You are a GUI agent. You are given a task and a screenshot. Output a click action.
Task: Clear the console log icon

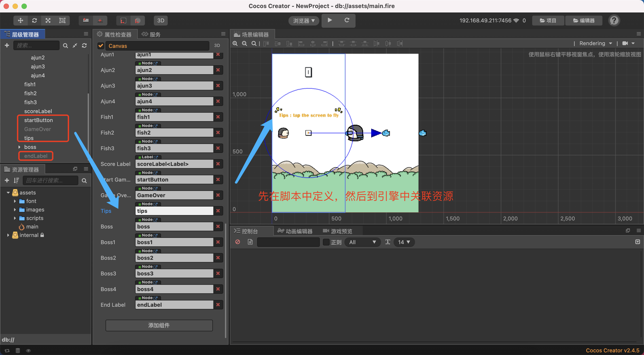tap(238, 242)
